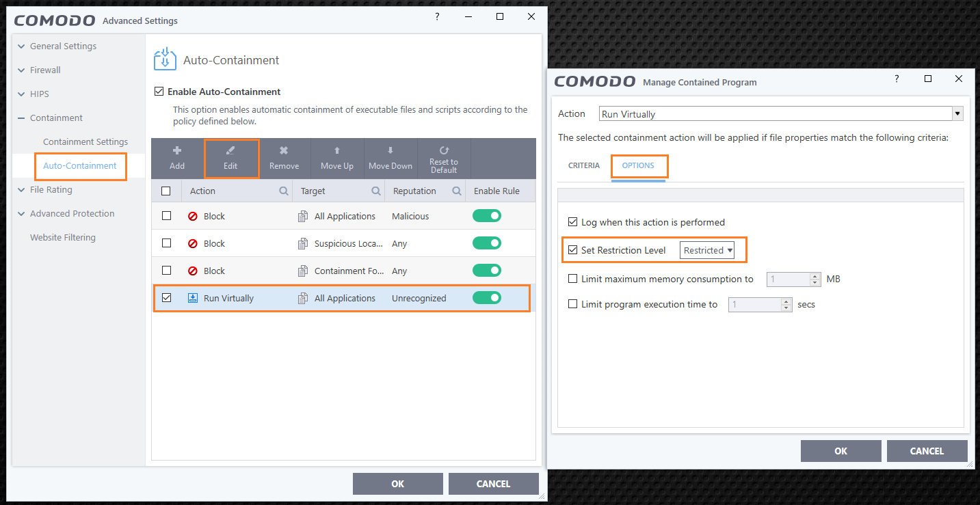Click the Move Up arrow icon
980x505 pixels.
337,150
